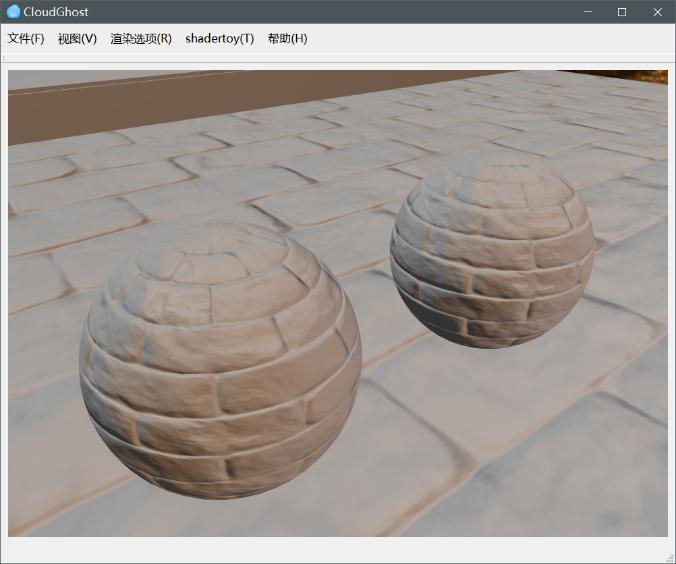Expand the 渲染选项(R) menu
Screen dimensions: 676x564
coord(141,39)
